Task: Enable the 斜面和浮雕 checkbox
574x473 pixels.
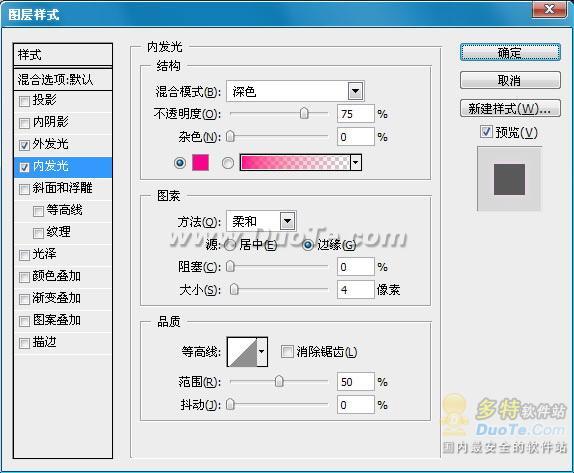Action: click(x=24, y=189)
